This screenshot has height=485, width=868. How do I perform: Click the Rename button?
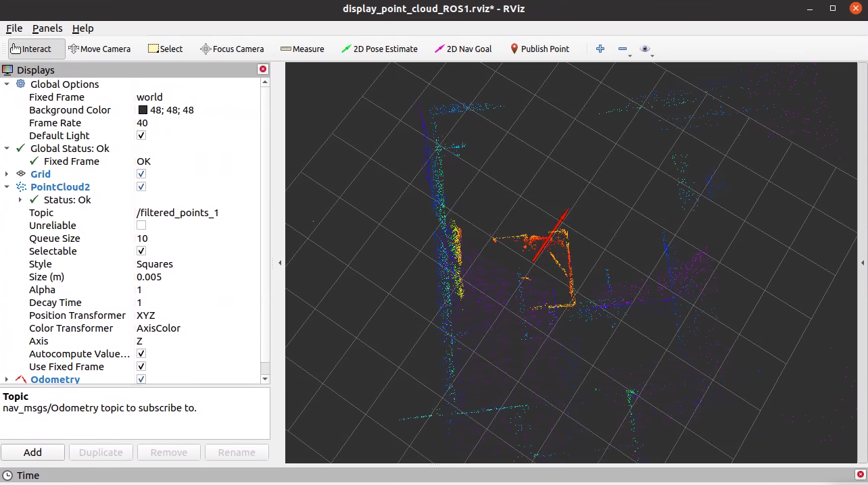tap(237, 453)
